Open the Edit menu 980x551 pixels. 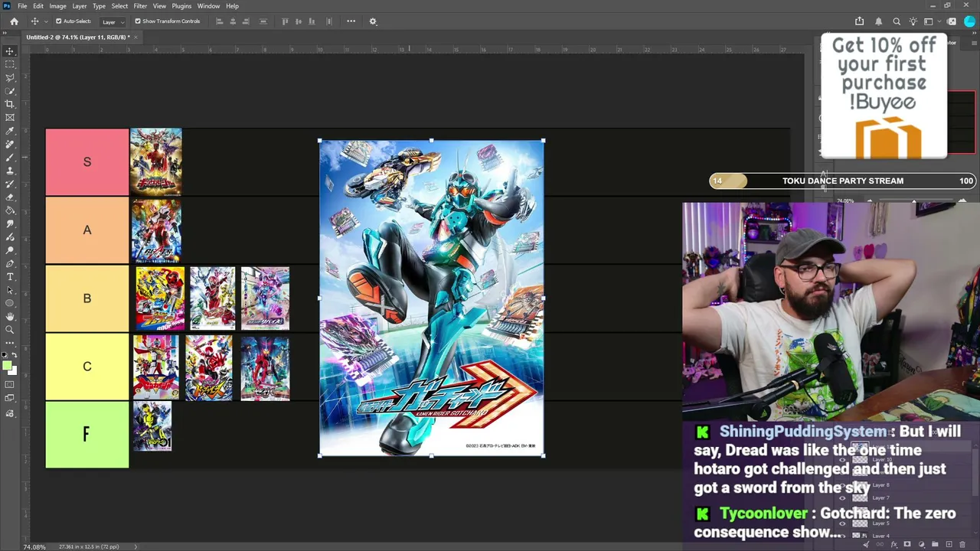(x=38, y=6)
